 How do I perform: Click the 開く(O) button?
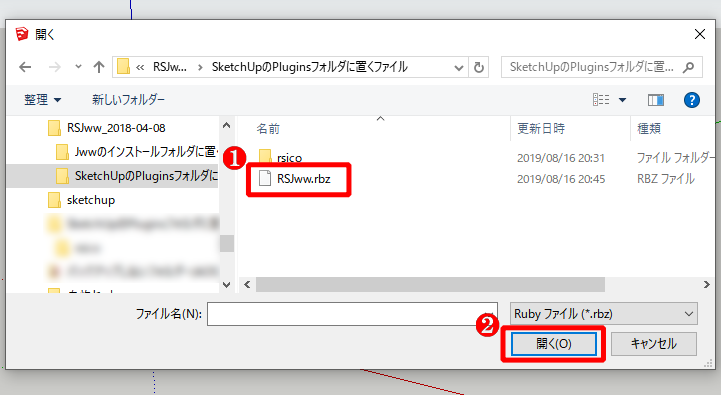pyautogui.click(x=554, y=344)
